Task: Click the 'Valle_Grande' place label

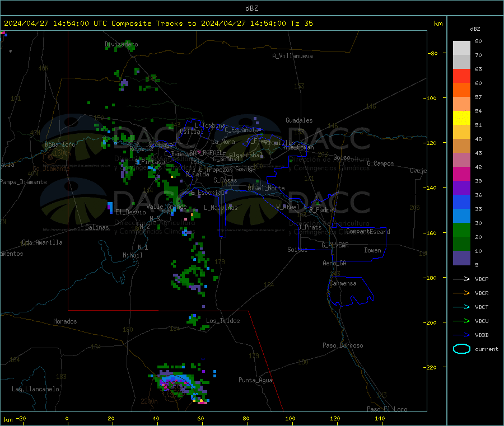Action: 166,206
